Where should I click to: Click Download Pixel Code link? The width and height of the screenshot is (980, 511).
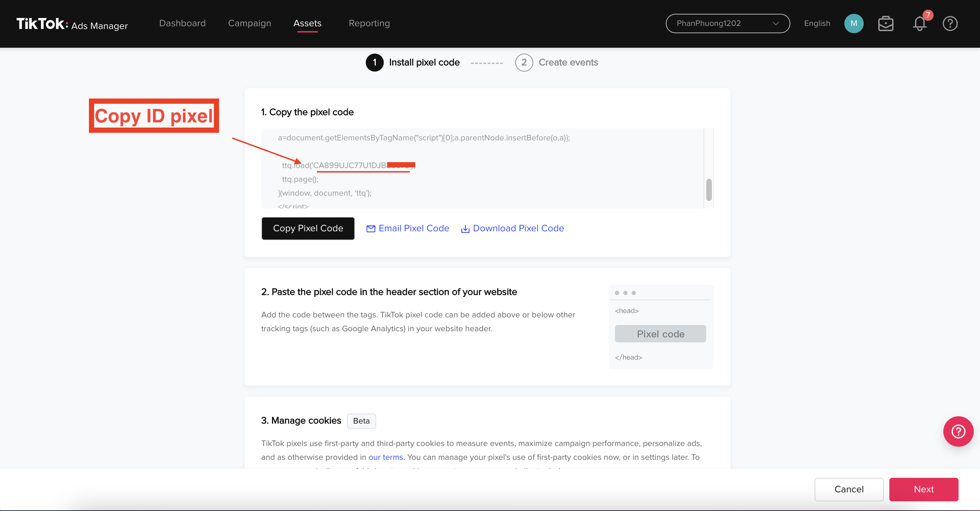[x=512, y=228]
